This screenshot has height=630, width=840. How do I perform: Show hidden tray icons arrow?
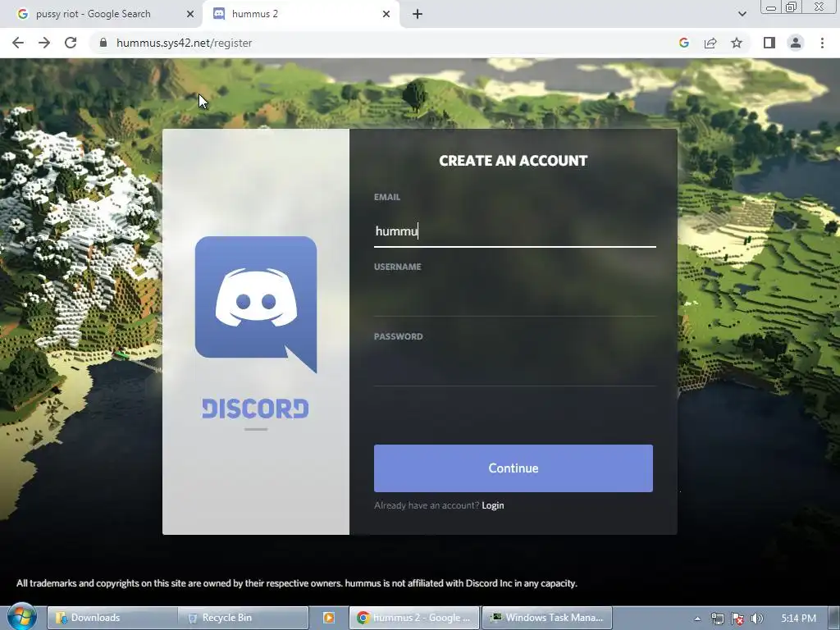697,619
